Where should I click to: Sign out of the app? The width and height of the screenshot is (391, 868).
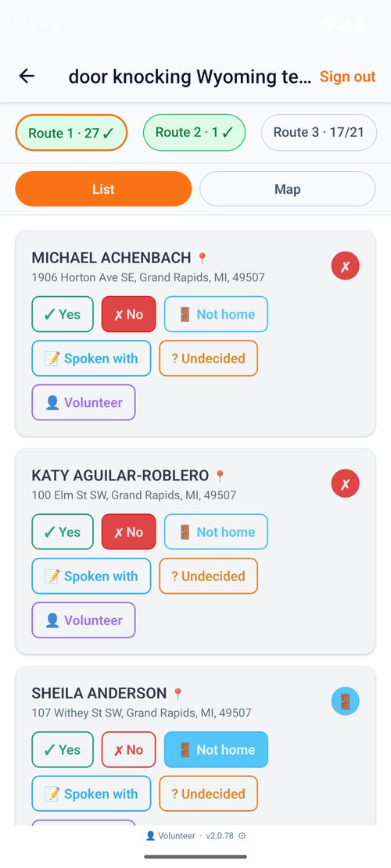click(x=348, y=77)
